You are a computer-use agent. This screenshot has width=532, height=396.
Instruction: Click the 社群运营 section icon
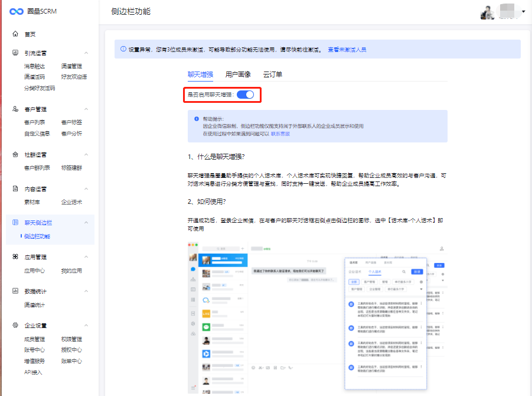(15, 155)
